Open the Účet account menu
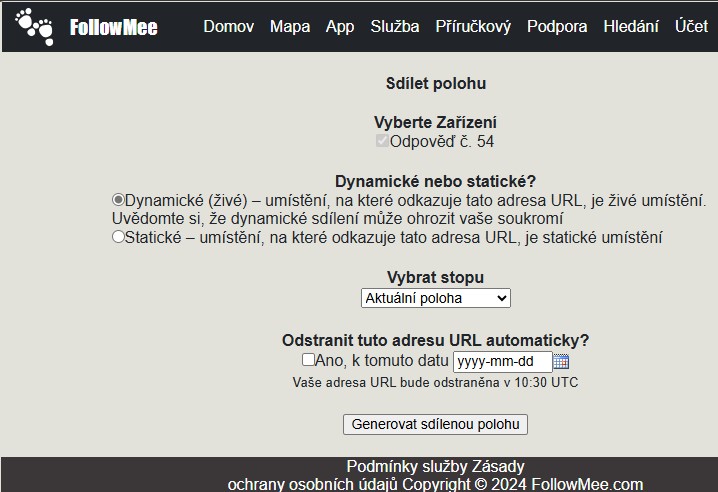This screenshot has height=492, width=718. click(691, 26)
